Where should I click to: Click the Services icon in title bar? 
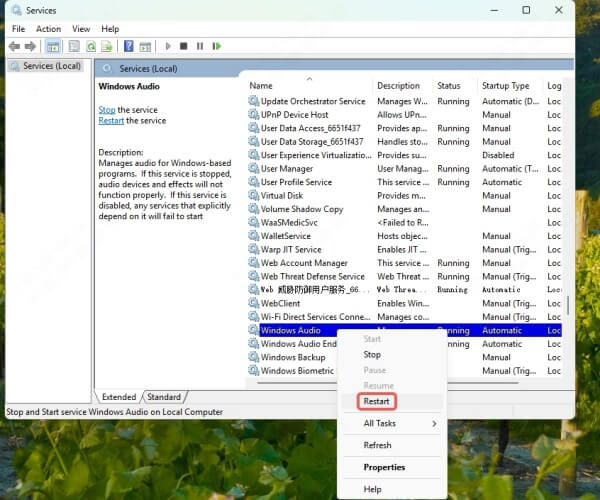16,10
